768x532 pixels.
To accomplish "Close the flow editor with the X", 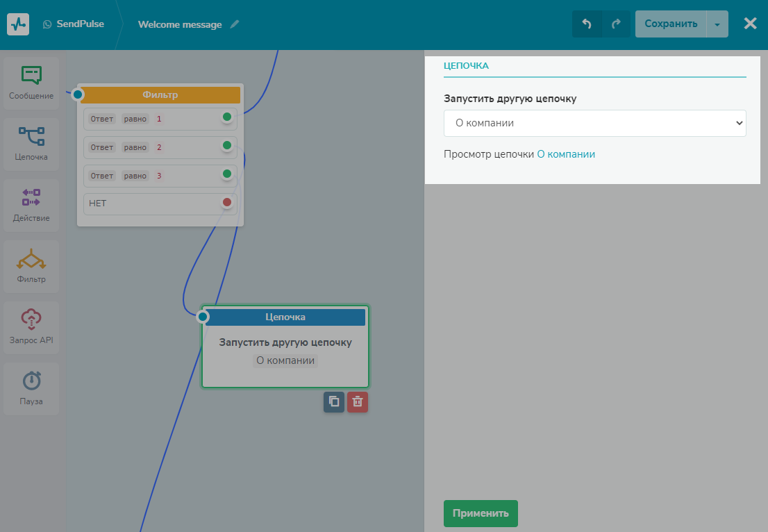I will pyautogui.click(x=750, y=24).
